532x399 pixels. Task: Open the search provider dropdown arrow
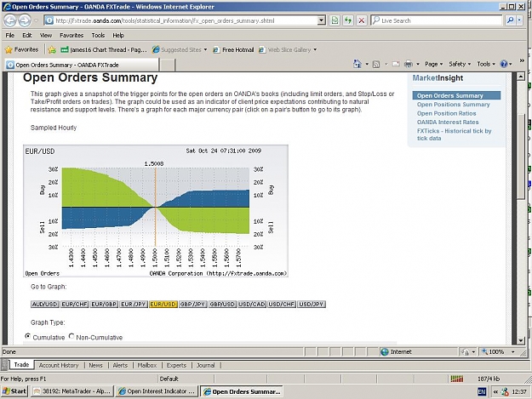[x=519, y=20]
